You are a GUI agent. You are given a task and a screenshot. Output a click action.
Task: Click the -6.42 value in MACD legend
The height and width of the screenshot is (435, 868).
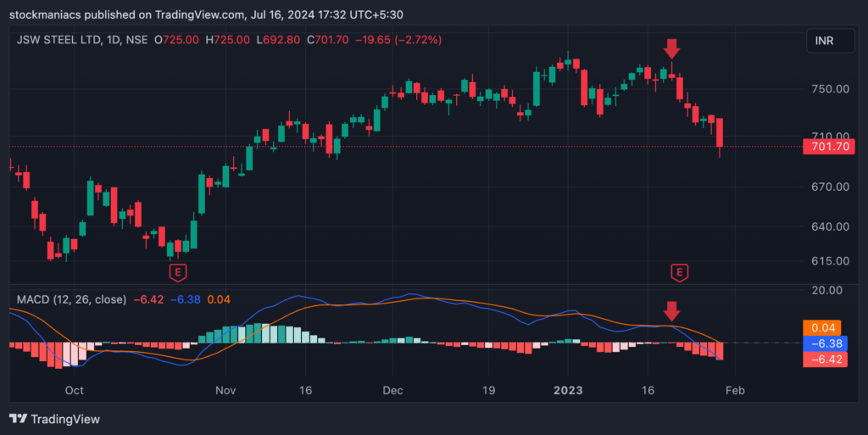click(148, 299)
